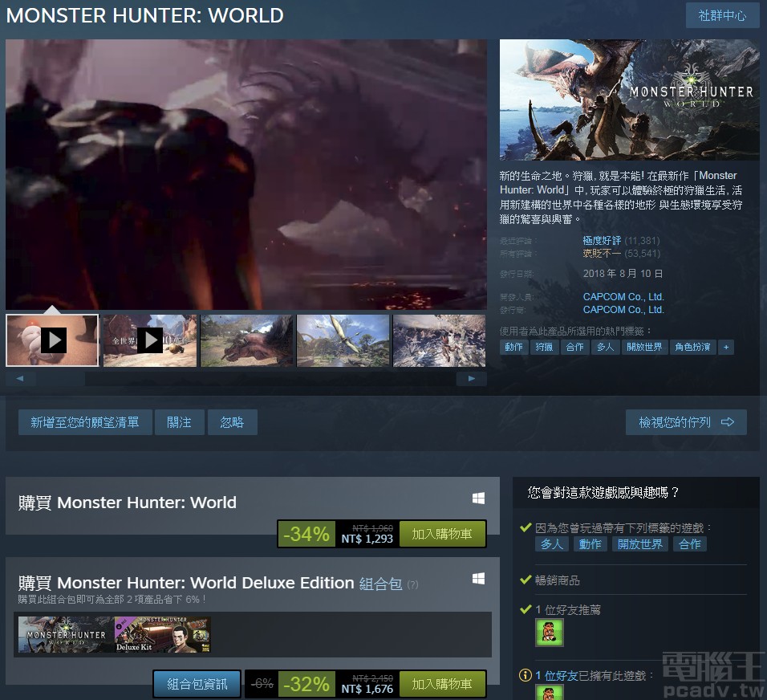The height and width of the screenshot is (700, 767).
Task: Add game to wishlist via 新增至您的願望清單
Action: tap(84, 421)
